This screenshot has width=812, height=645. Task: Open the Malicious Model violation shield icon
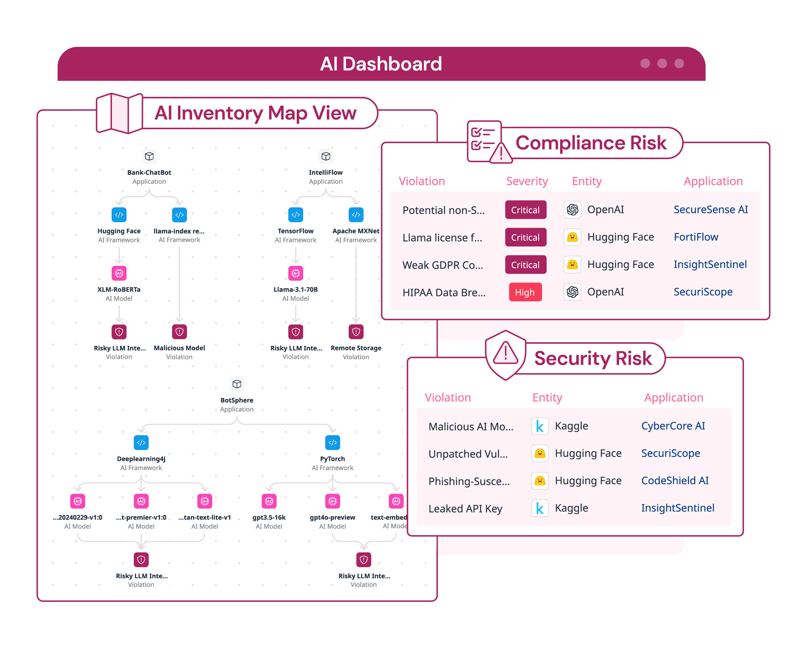[179, 332]
